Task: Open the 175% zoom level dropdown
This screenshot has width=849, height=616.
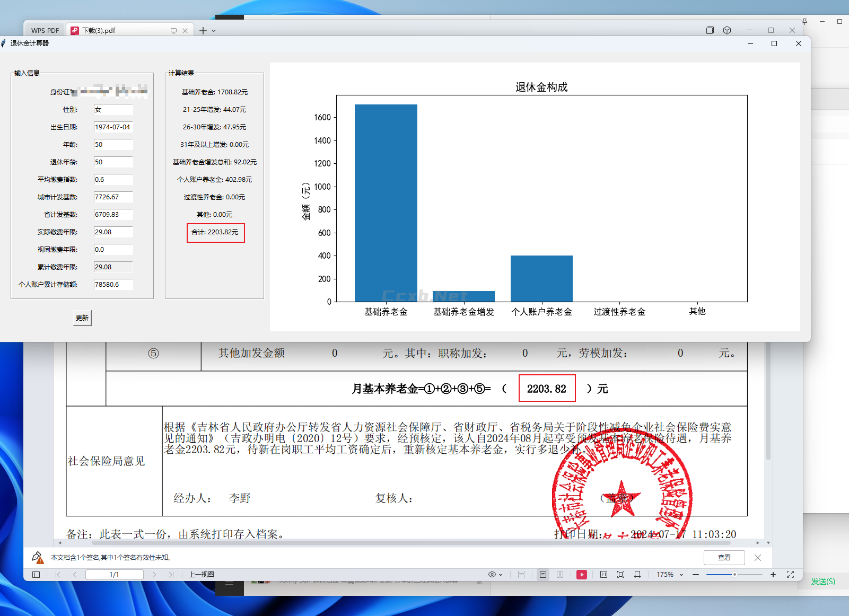Action: (670, 575)
